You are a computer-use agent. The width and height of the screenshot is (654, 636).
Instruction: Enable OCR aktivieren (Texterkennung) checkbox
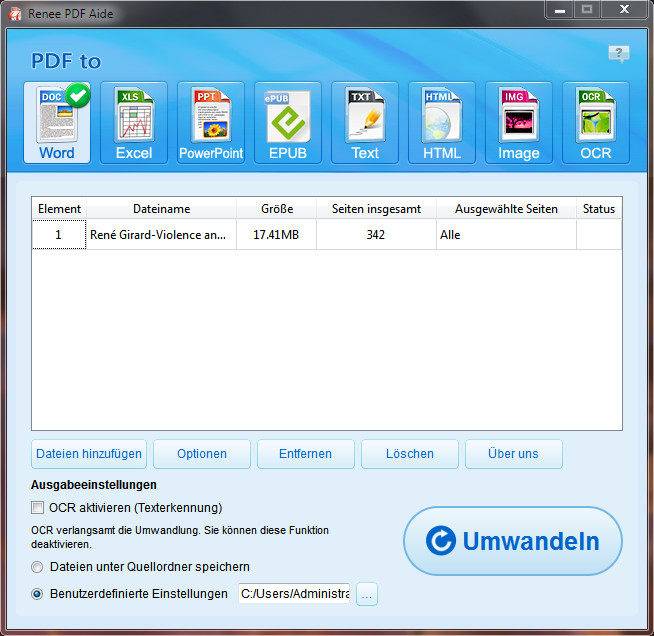(38, 508)
